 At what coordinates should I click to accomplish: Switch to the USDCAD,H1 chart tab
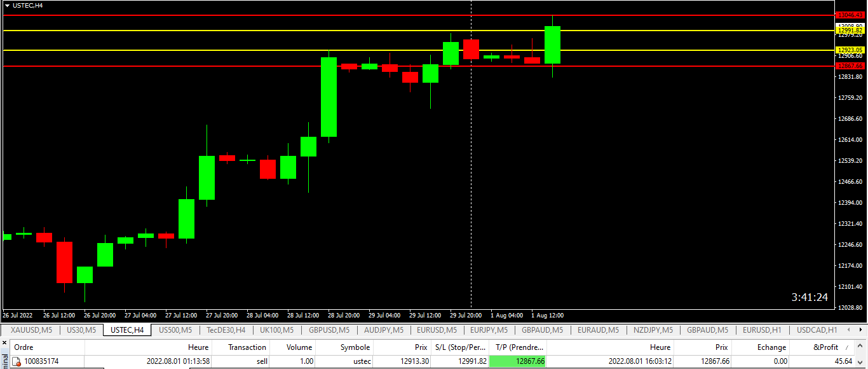click(x=817, y=330)
